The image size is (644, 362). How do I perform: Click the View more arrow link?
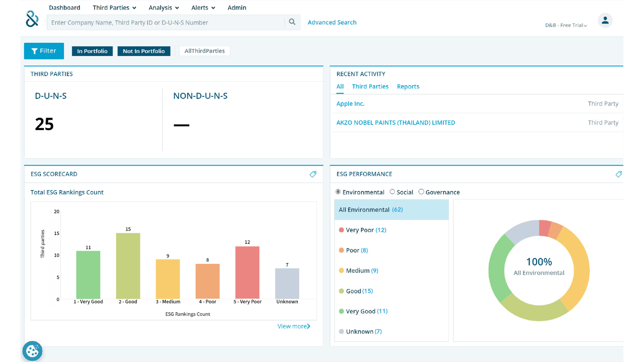tap(294, 326)
